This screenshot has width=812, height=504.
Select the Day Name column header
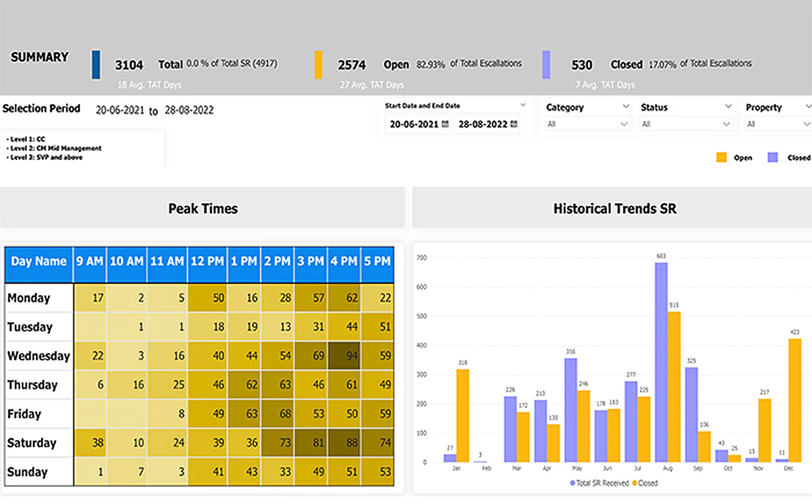coord(39,265)
